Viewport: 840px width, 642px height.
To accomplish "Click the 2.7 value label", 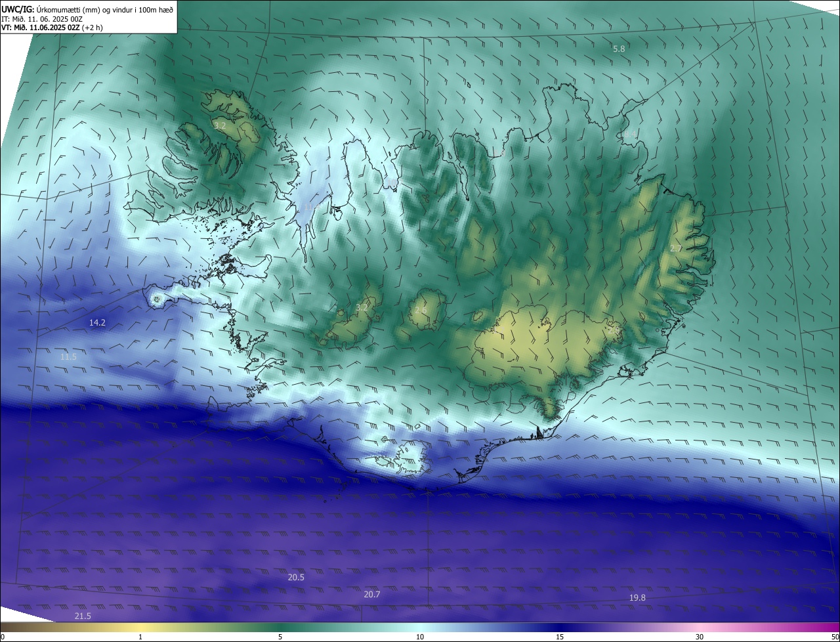I will [x=676, y=249].
